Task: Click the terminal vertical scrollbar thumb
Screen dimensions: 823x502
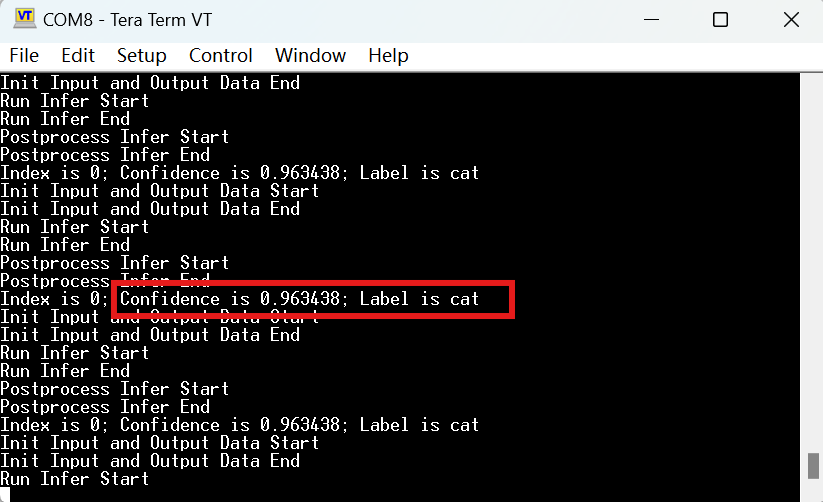Action: coord(813,466)
